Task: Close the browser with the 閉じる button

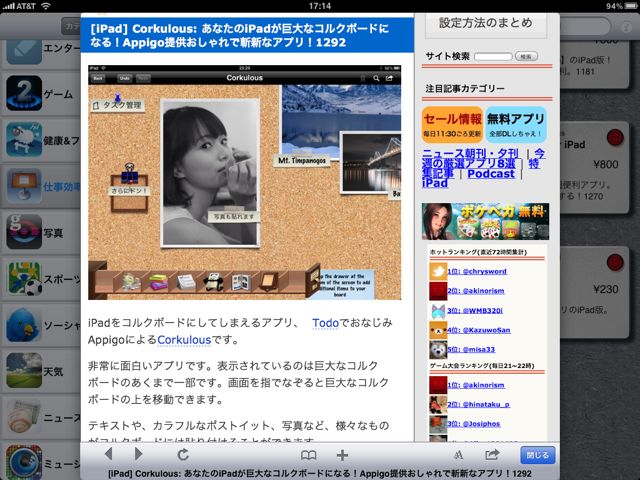Action: point(538,455)
